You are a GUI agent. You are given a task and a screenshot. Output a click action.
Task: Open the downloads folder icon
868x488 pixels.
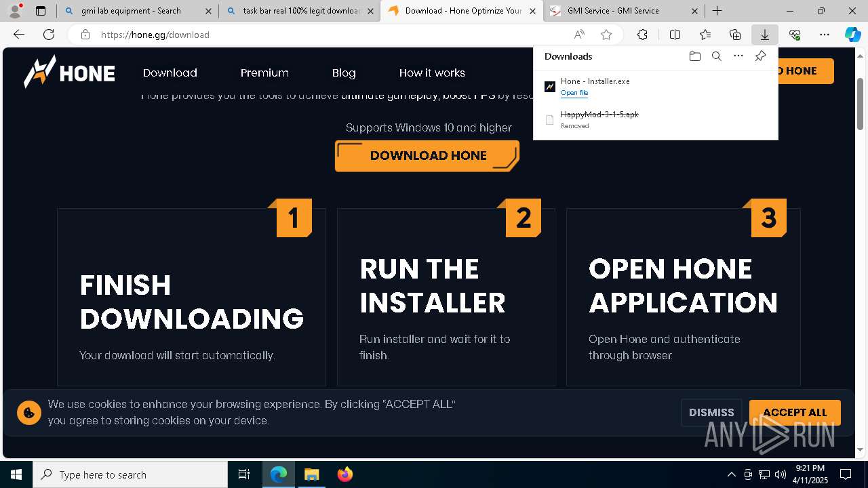click(x=694, y=56)
